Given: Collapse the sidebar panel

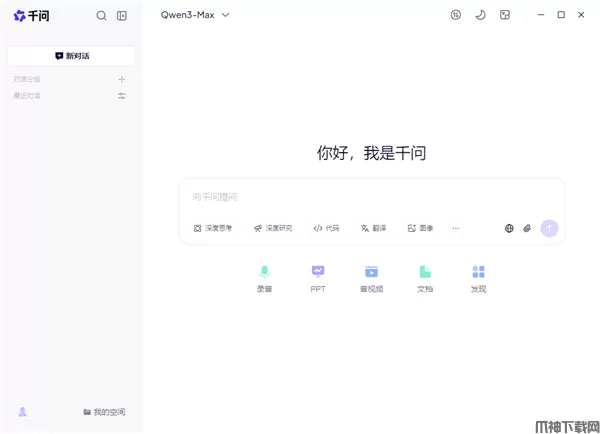Looking at the screenshot, I should [x=122, y=16].
